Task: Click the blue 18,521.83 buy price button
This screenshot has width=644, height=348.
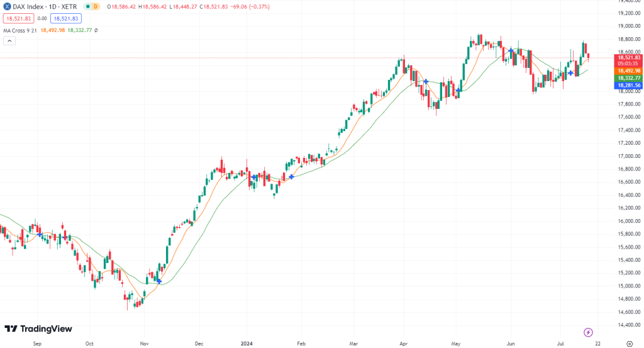Action: click(65, 18)
